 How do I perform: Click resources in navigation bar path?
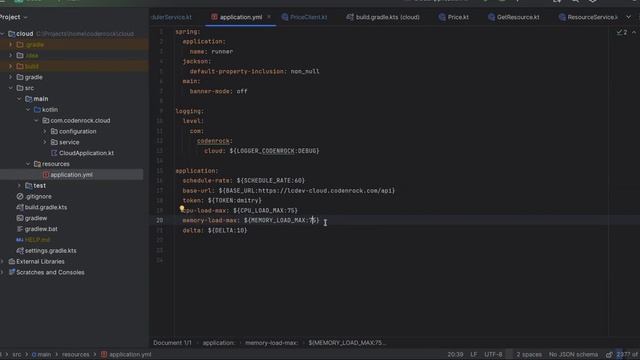(x=76, y=355)
